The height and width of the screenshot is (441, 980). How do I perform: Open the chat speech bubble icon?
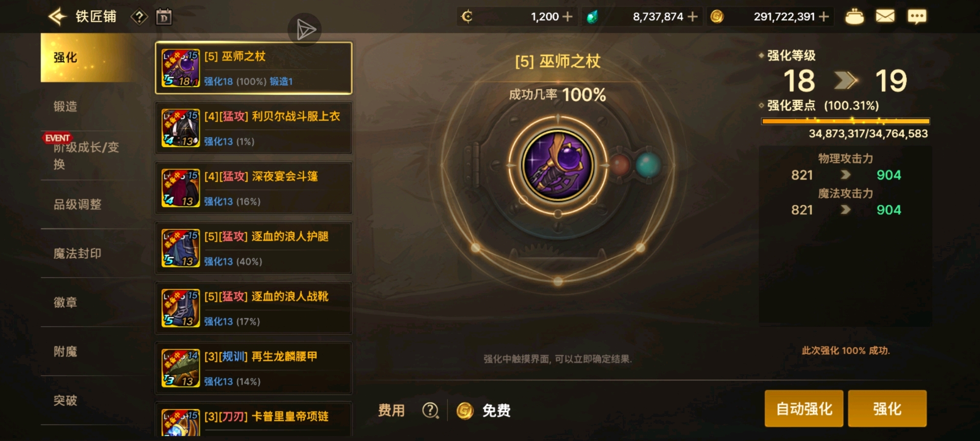coord(917,17)
